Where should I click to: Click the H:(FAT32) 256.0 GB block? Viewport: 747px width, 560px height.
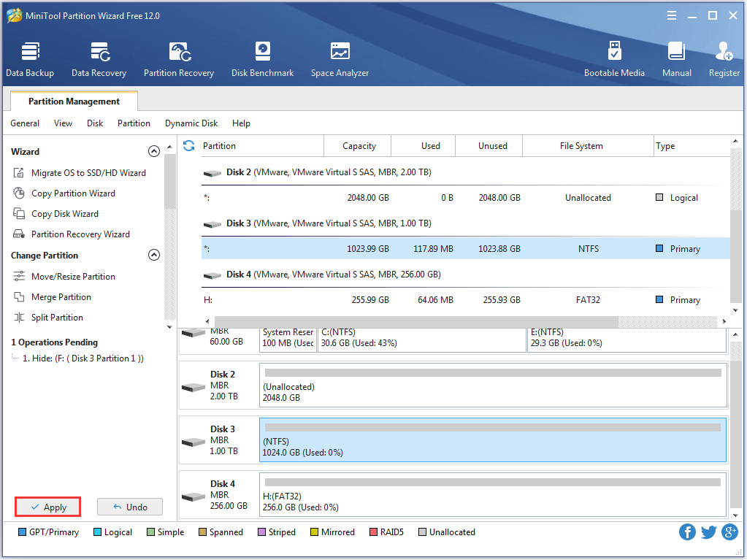[x=493, y=495]
